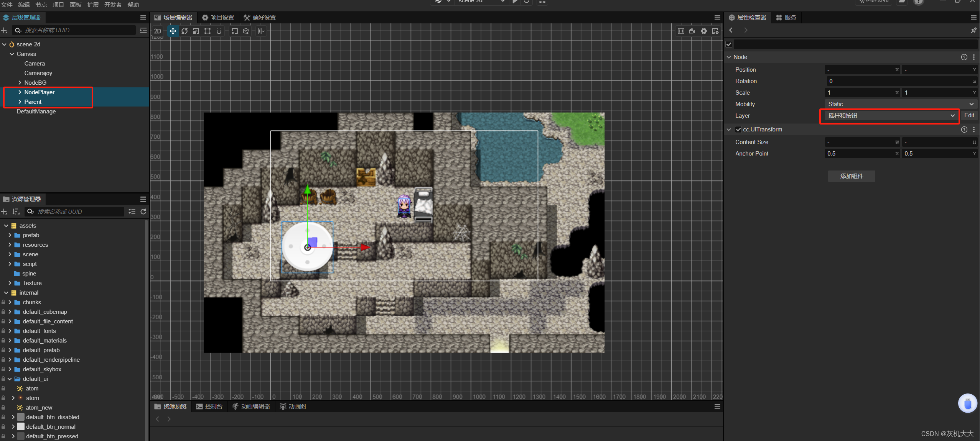This screenshot has height=441, width=980.
Task: Collapse all folders icon in assets panel
Action: pos(132,211)
